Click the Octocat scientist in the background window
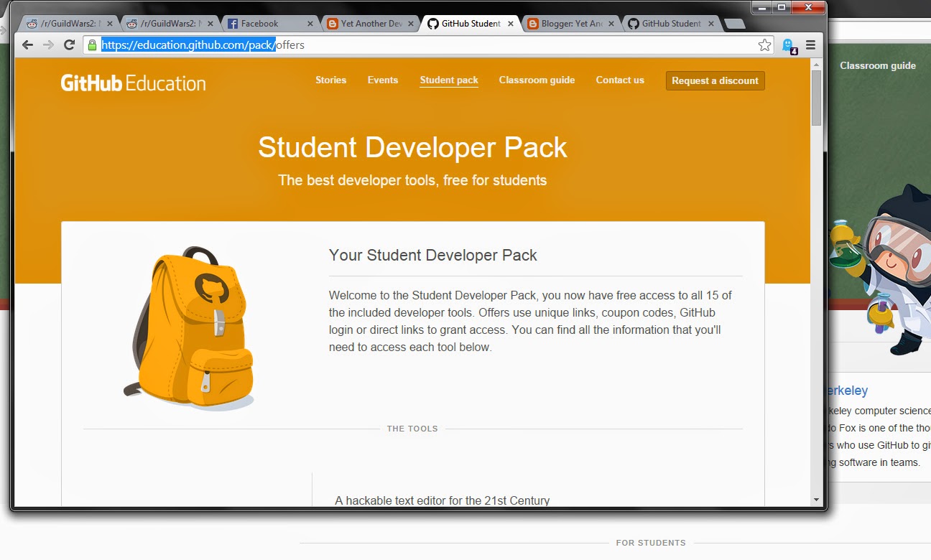The height and width of the screenshot is (560, 931). point(881,271)
